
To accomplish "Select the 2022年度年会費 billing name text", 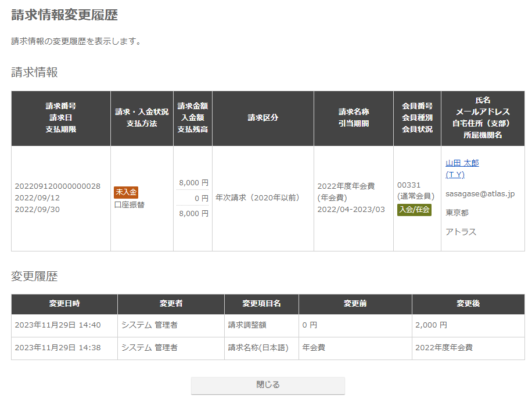I will (346, 186).
